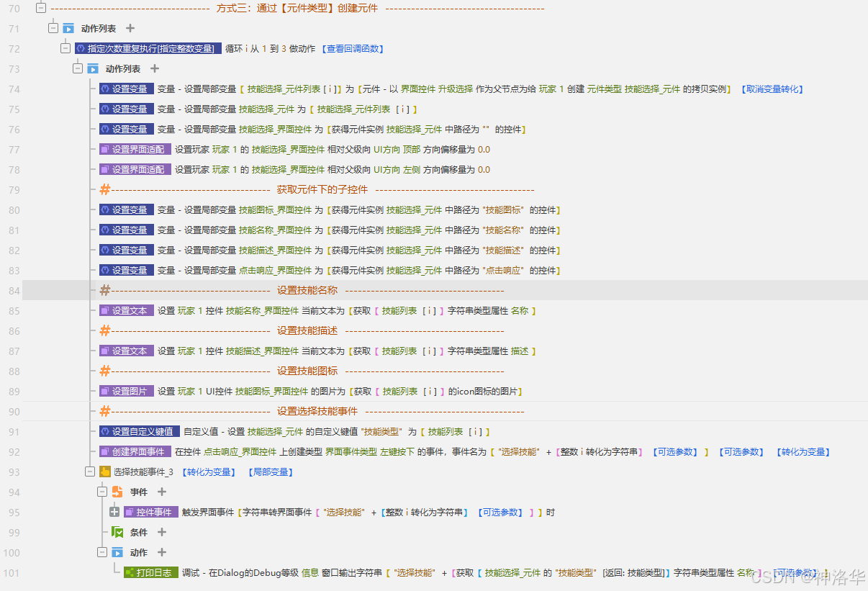Open the 查看回调函数 link
Screen dimensions: 868x591
(352, 48)
